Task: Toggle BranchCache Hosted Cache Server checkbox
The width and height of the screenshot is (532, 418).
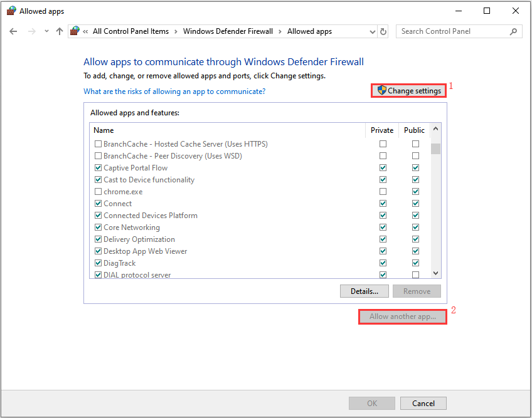Action: click(98, 144)
